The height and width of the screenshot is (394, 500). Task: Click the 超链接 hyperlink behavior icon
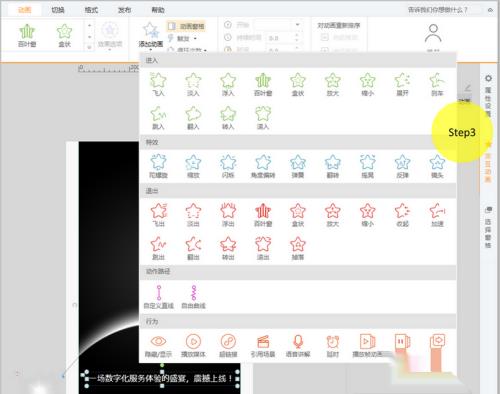[228, 345]
